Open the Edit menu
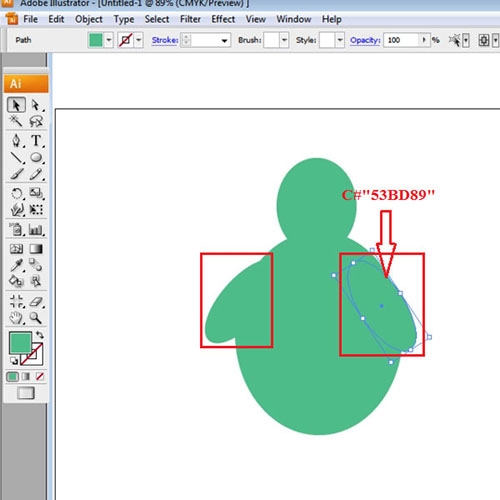The height and width of the screenshot is (500, 500). [x=56, y=19]
